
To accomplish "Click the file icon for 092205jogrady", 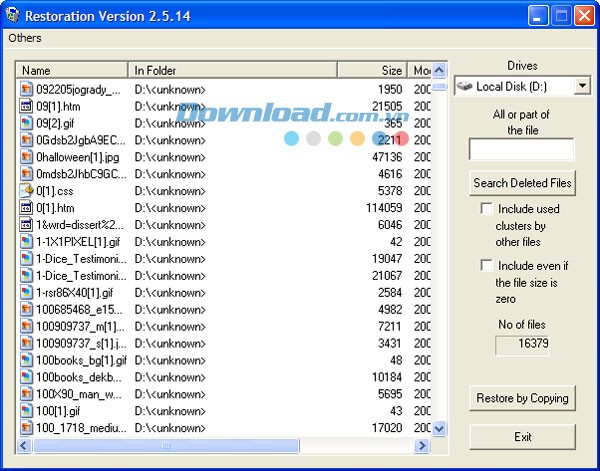I will pyautogui.click(x=27, y=89).
